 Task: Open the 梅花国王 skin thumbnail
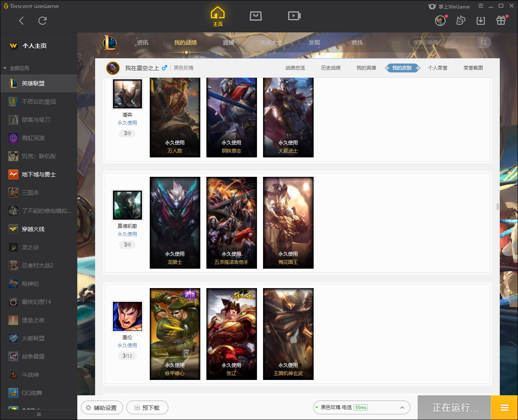click(x=288, y=223)
